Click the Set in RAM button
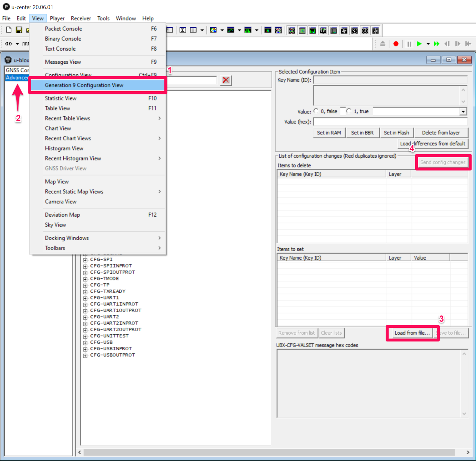Image resolution: width=476 pixels, height=461 pixels. 329,133
